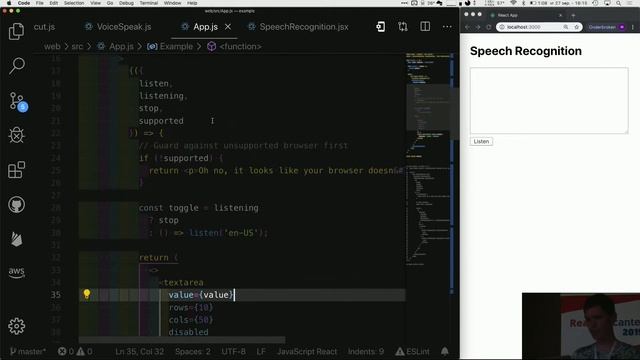Open the Extensions view in the activity bar
The height and width of the screenshot is (360, 640).
16,170
